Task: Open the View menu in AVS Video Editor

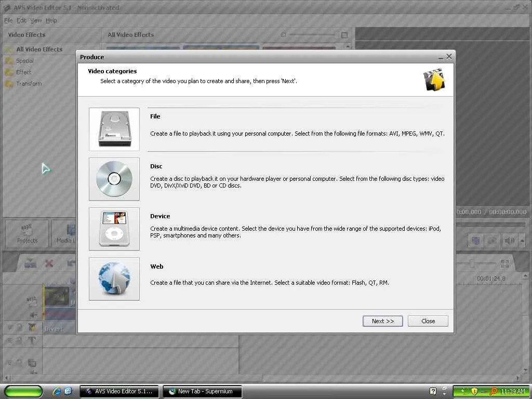Action: [x=36, y=20]
